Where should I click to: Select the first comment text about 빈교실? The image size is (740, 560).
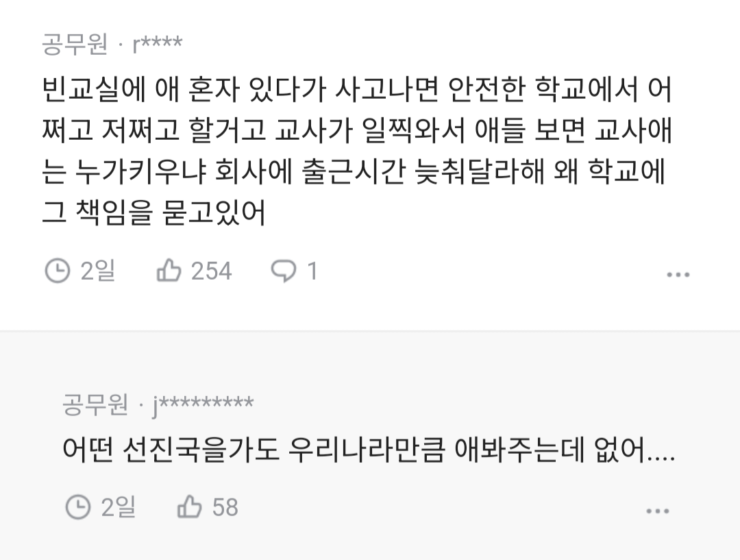click(x=357, y=151)
